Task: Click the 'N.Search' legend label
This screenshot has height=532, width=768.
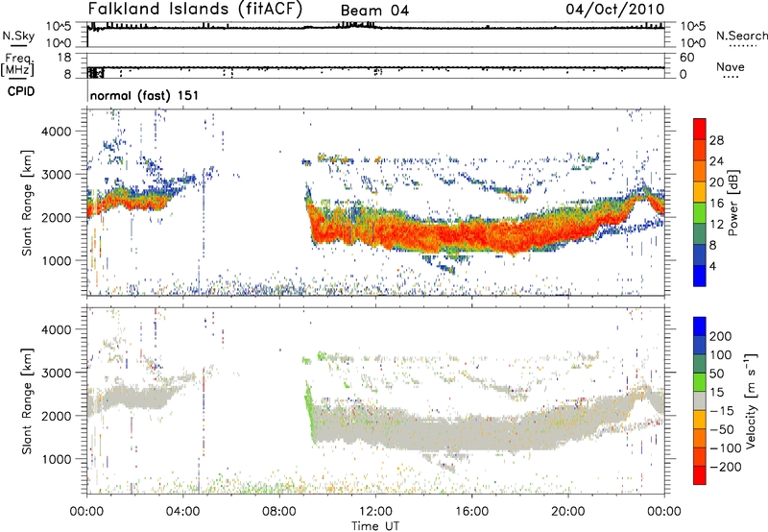Action: click(x=741, y=36)
